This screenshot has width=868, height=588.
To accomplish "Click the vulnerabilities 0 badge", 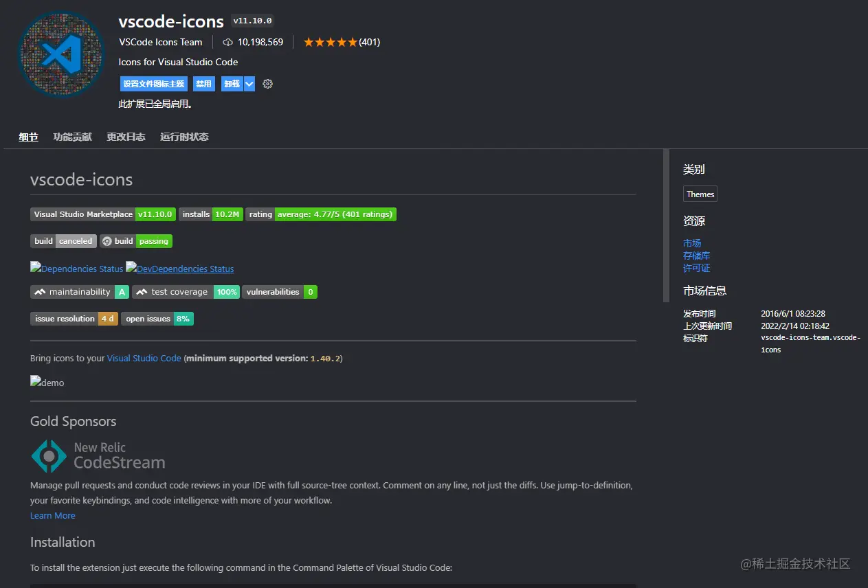I will [280, 292].
